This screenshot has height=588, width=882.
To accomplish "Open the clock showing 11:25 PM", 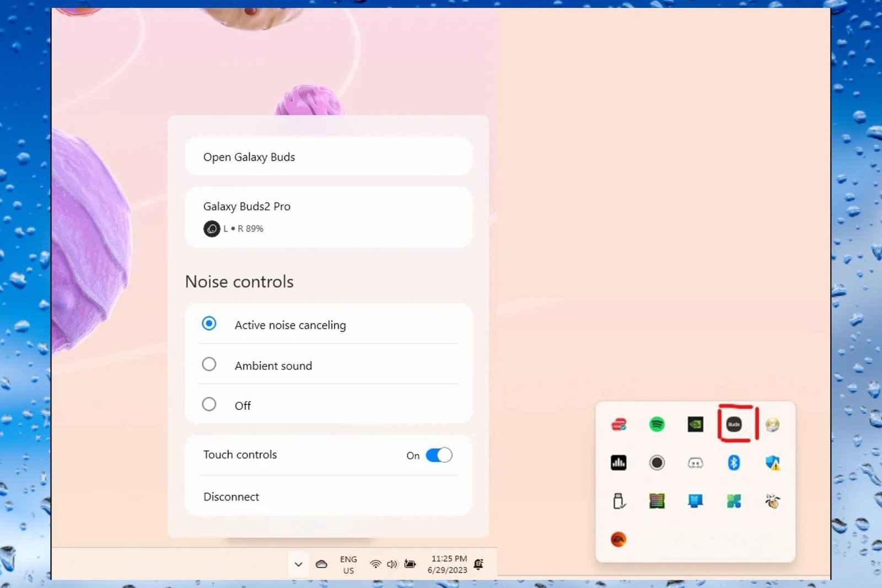I will (x=448, y=564).
